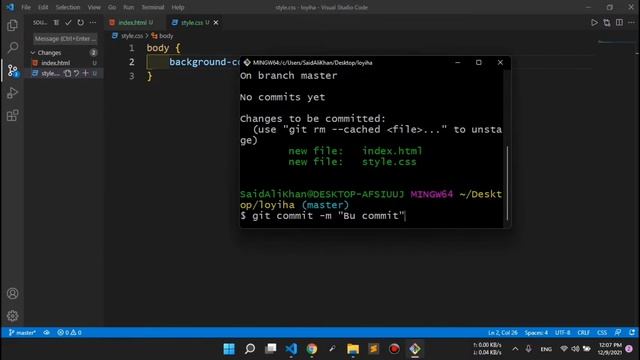Open the View menu
Screen dimensions: 640x360
coord(94,7)
